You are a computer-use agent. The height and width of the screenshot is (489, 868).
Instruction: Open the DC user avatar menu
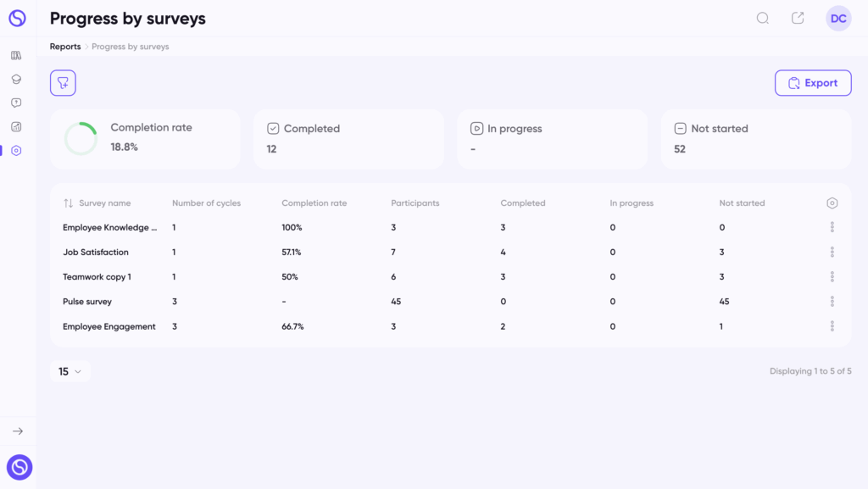tap(838, 19)
